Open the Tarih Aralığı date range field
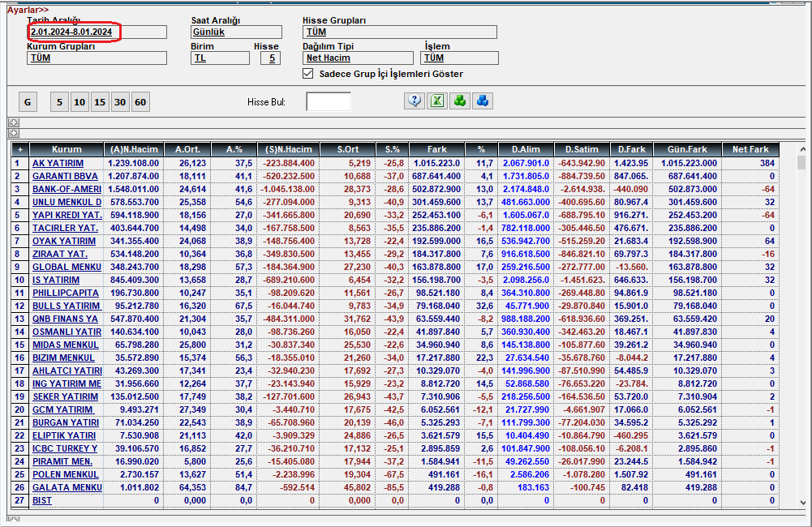This screenshot has height=527, width=812. click(x=97, y=32)
